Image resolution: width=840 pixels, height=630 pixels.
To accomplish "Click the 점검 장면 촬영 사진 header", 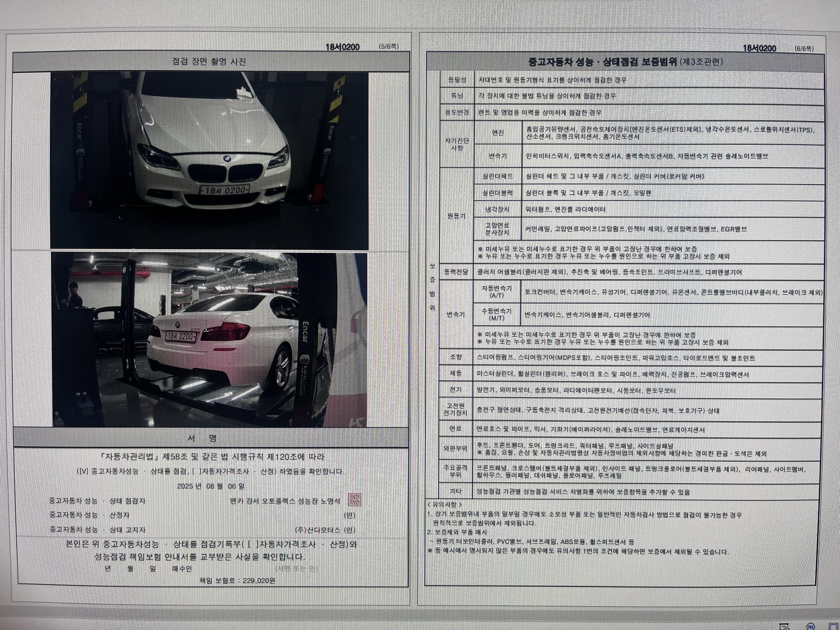I will [x=209, y=61].
